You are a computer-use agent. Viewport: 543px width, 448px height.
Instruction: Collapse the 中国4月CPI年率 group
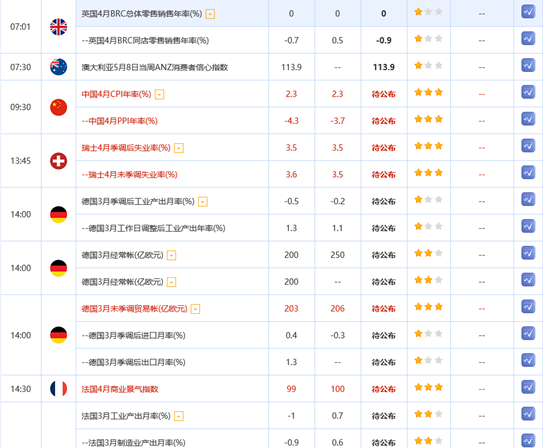pos(159,95)
